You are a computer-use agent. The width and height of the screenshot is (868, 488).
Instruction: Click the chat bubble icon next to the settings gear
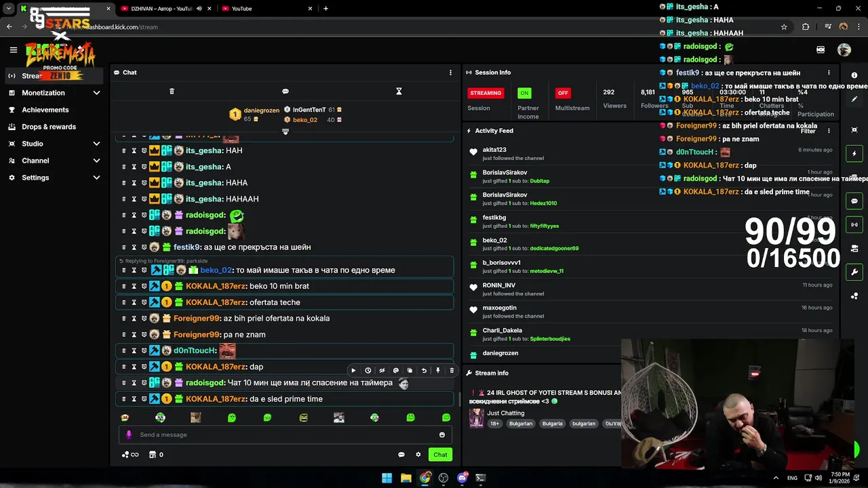tap(401, 455)
